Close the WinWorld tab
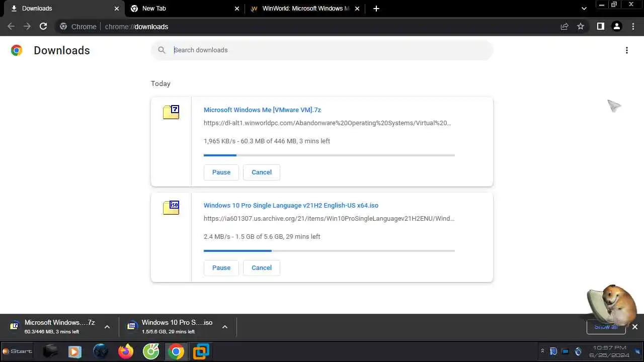The width and height of the screenshot is (644, 362). [x=357, y=9]
